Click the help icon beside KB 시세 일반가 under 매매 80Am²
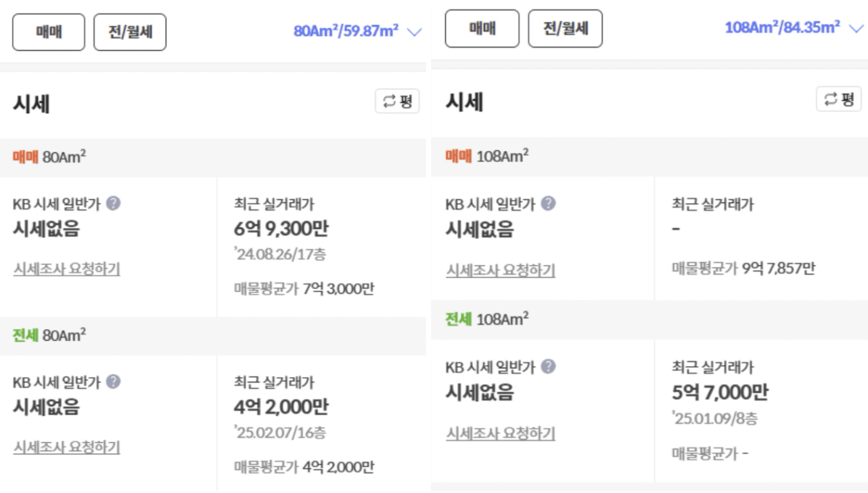 [x=114, y=203]
